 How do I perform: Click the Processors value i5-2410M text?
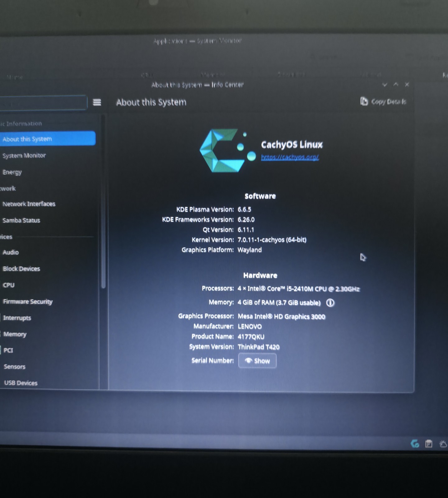pos(299,289)
